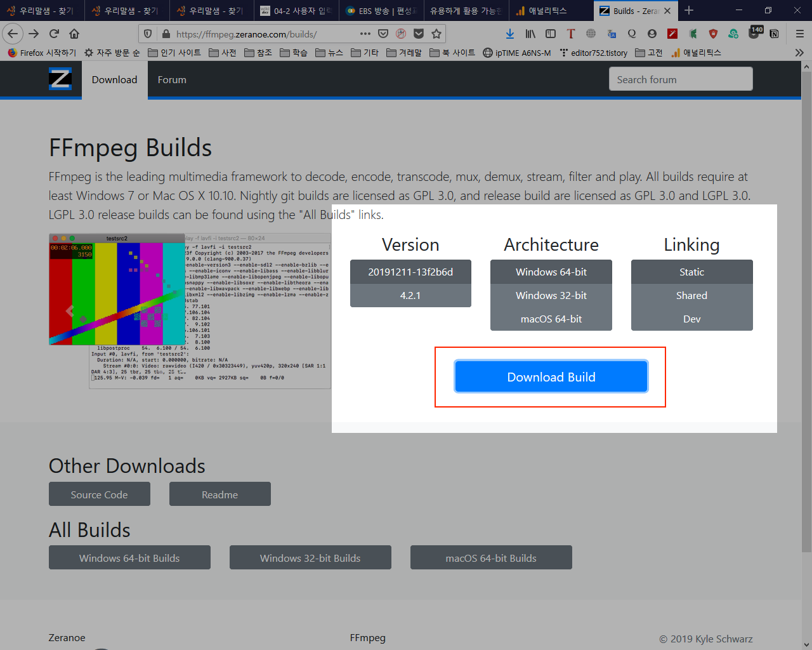
Task: Choose Windows 64-bit architecture
Action: (551, 272)
